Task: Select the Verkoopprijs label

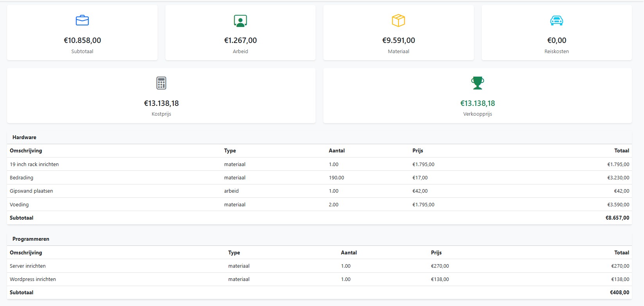Action: pos(477,114)
